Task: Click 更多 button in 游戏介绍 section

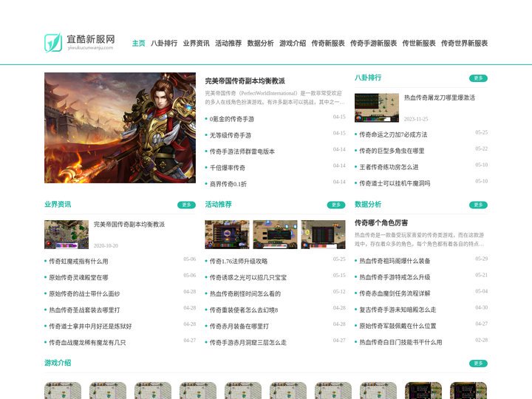Action: 478,364
